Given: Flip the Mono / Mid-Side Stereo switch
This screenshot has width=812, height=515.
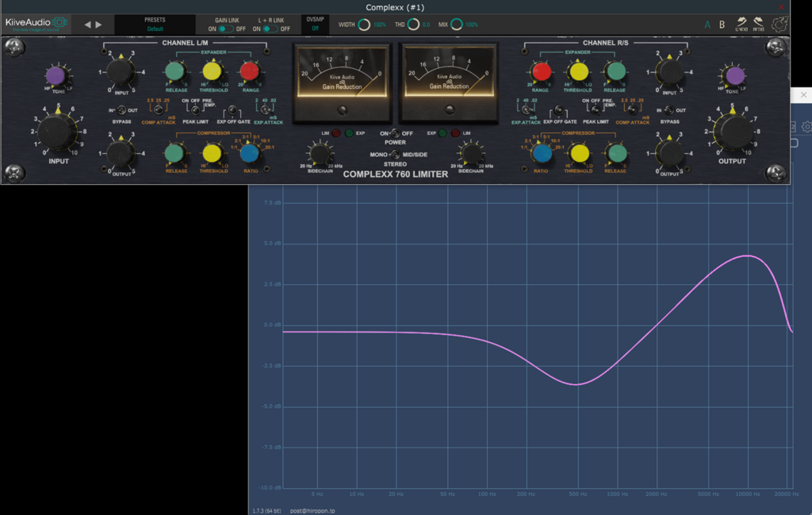Looking at the screenshot, I should click(395, 155).
